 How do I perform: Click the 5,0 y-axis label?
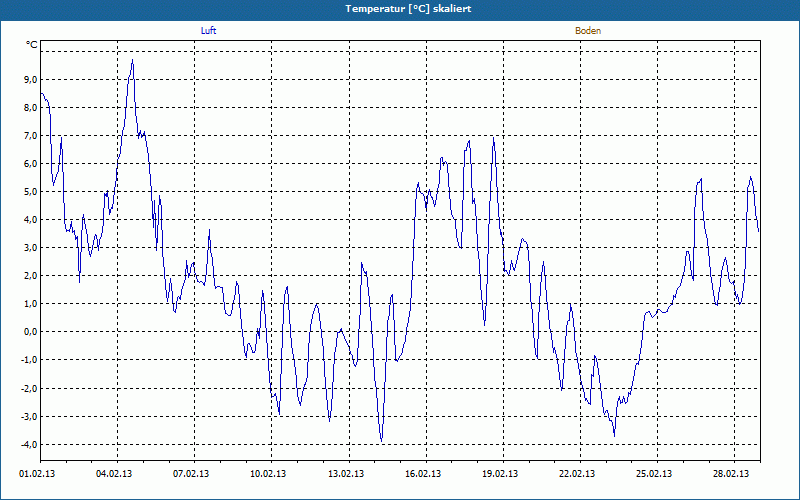31,192
